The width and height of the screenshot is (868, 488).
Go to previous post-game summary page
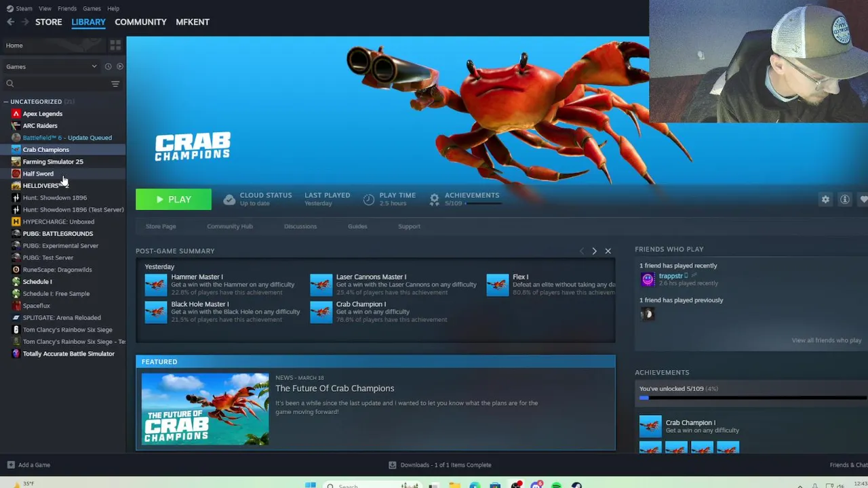click(581, 251)
